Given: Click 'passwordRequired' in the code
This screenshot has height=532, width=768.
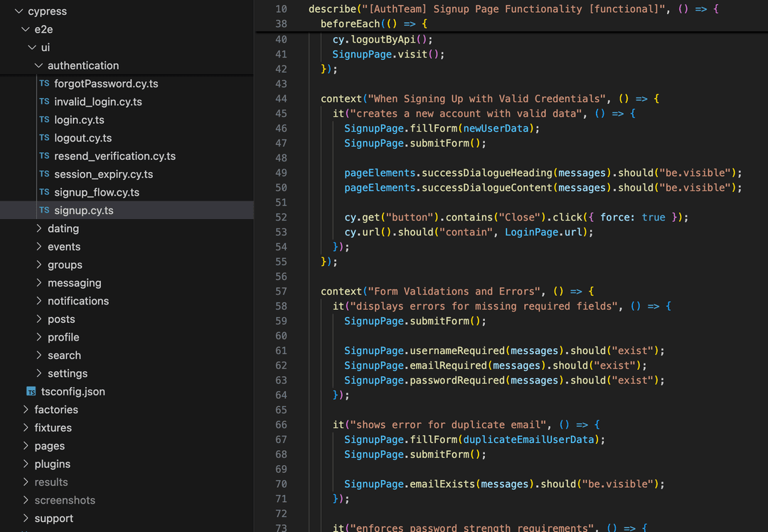Looking at the screenshot, I should [457, 380].
